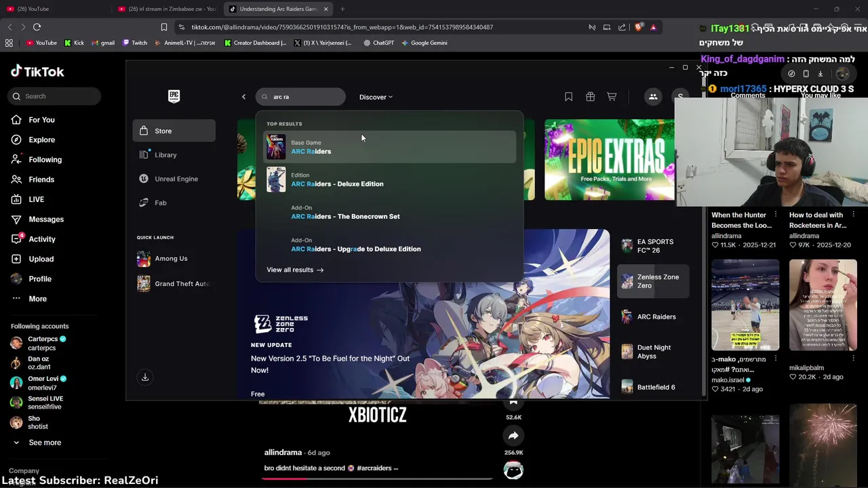Open mikalipbalm video thumbnail
868x488 pixels.
(x=823, y=305)
